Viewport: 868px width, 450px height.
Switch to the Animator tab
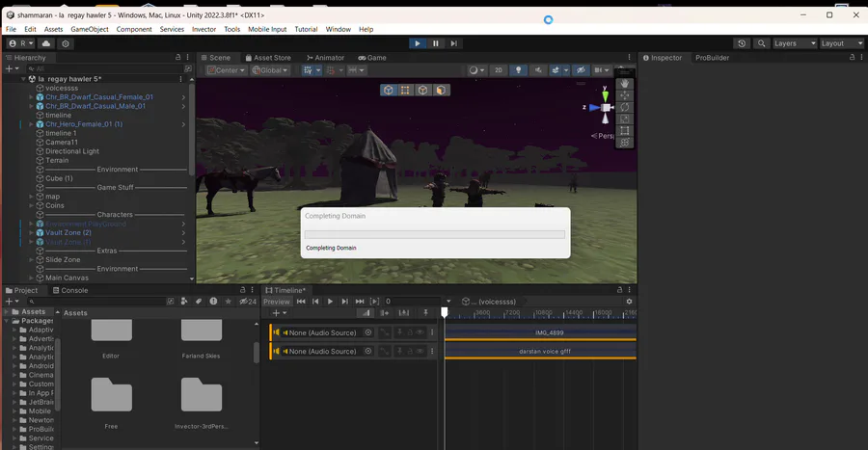(324, 58)
